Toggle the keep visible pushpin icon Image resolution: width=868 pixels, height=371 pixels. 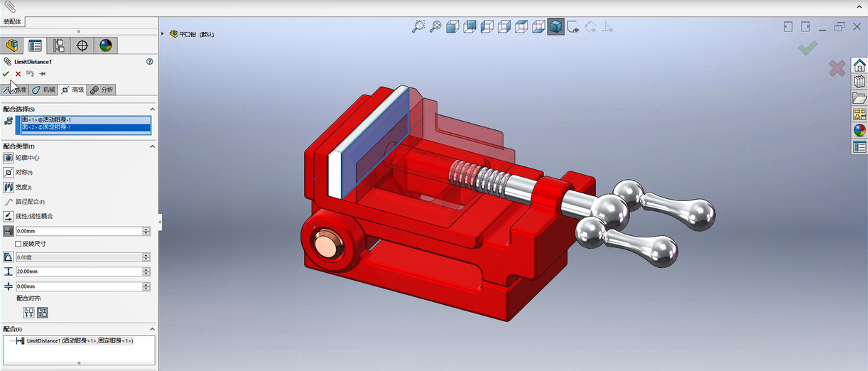coord(43,73)
